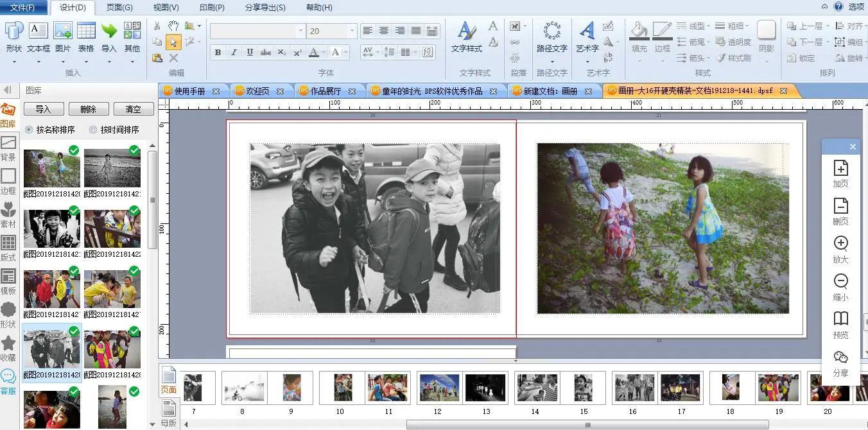Toggle bold text formatting
The width and height of the screenshot is (868, 430).
pos(218,53)
